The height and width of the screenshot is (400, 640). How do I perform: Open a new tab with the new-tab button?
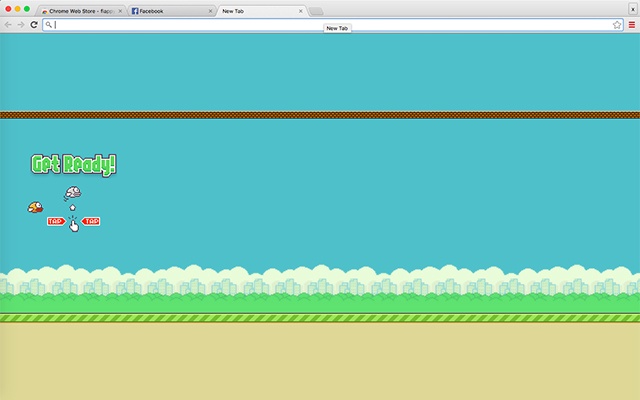(316, 11)
